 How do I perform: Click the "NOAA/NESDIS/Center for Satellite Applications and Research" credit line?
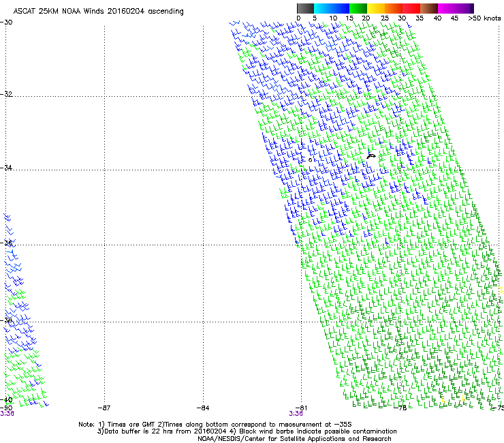[294, 439]
